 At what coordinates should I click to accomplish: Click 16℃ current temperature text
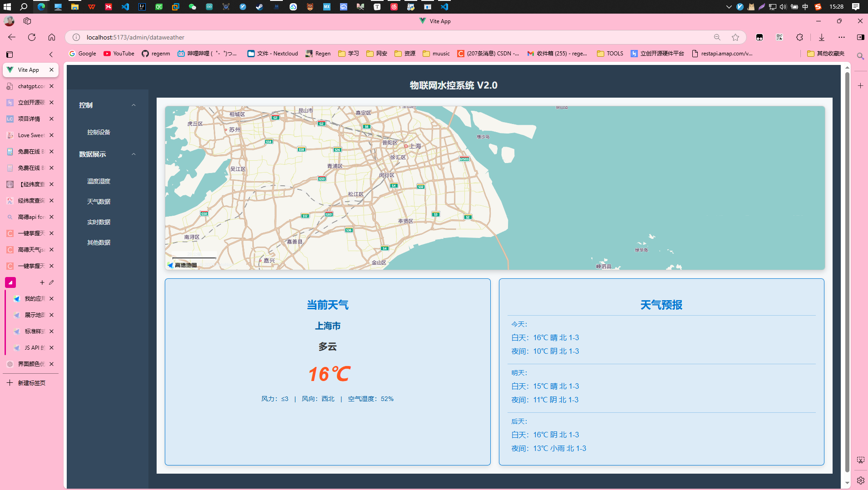[329, 374]
